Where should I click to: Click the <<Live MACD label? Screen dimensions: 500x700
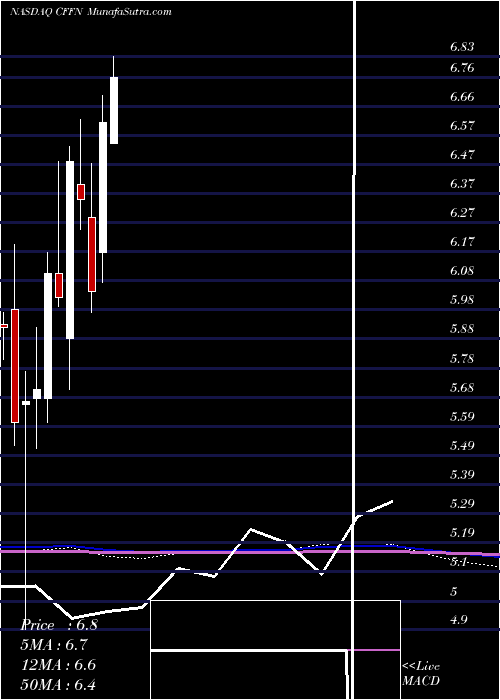click(x=421, y=673)
